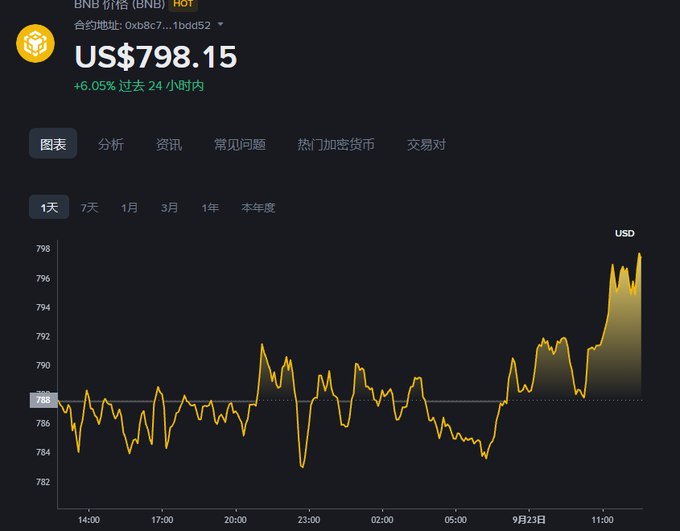Click the 23:00 time label on axis
680x531 pixels.
pos(309,520)
